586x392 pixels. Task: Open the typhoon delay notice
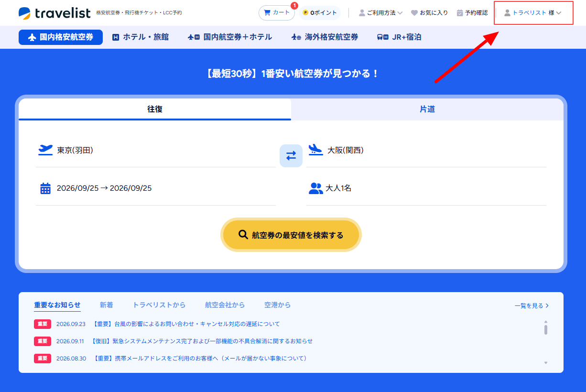pyautogui.click(x=186, y=324)
